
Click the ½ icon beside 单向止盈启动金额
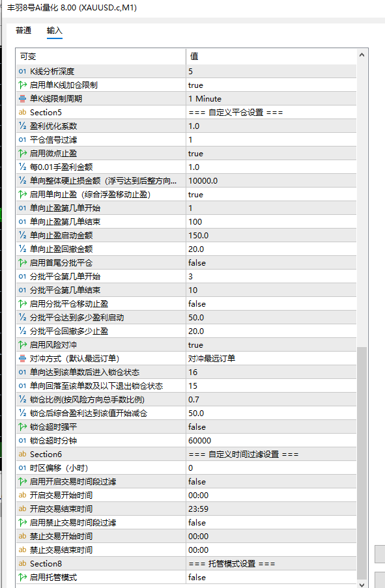pos(23,236)
